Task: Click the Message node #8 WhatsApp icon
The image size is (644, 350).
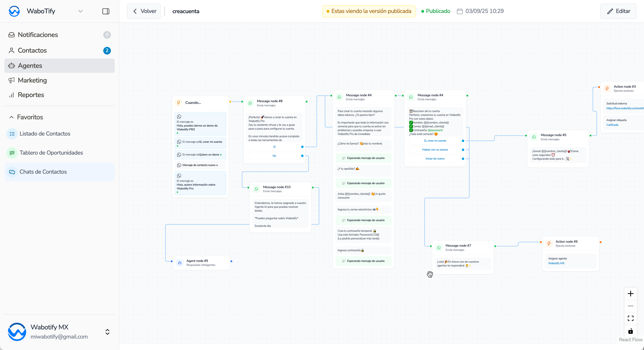Action: pos(250,103)
